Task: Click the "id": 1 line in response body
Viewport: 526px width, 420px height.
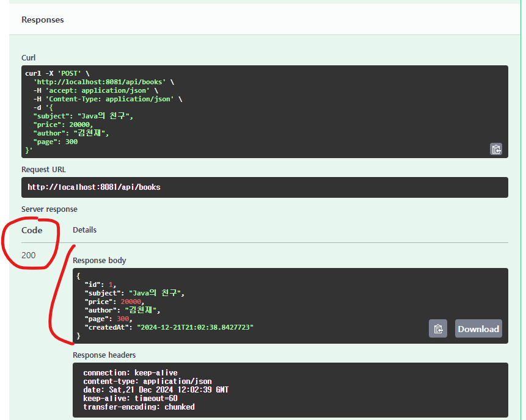Action: tap(100, 284)
